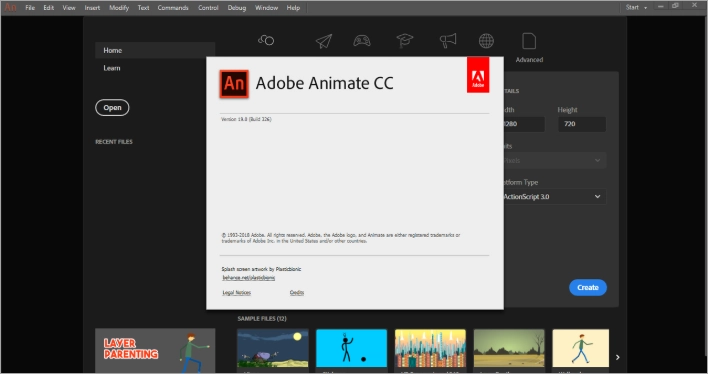Open the Advanced document preset
The image size is (708, 374).
tap(529, 47)
